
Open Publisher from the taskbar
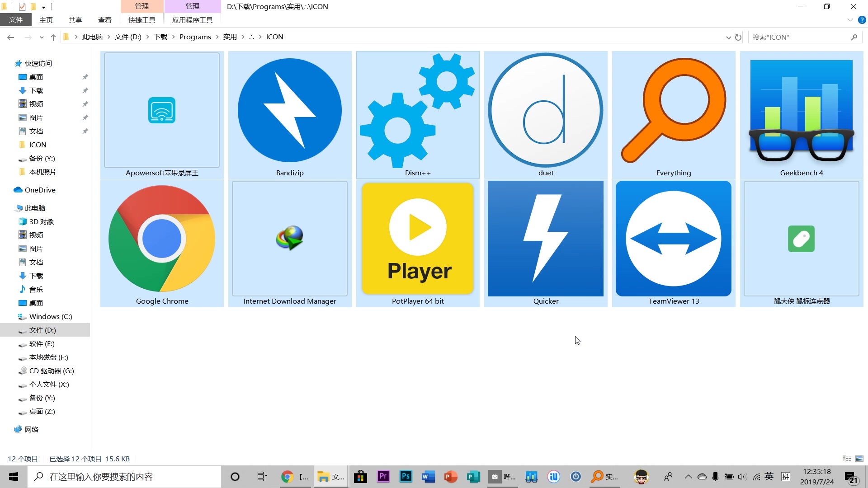pos(473,477)
